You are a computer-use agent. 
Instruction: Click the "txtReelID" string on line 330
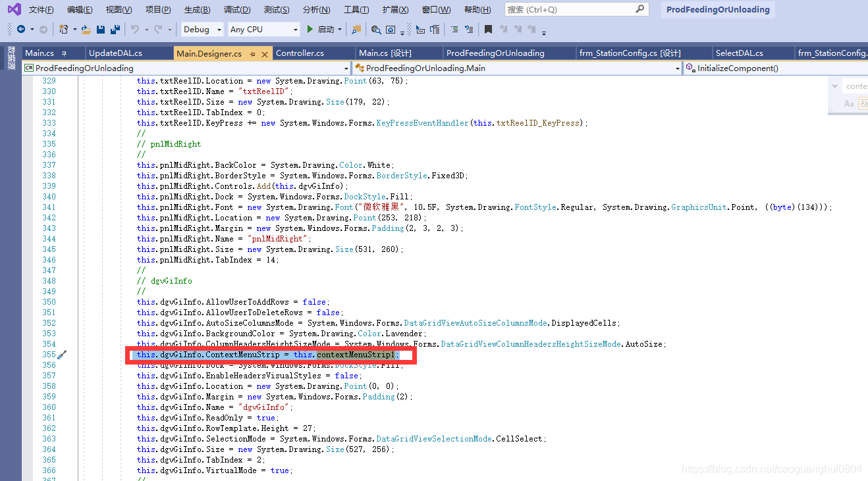(x=265, y=91)
